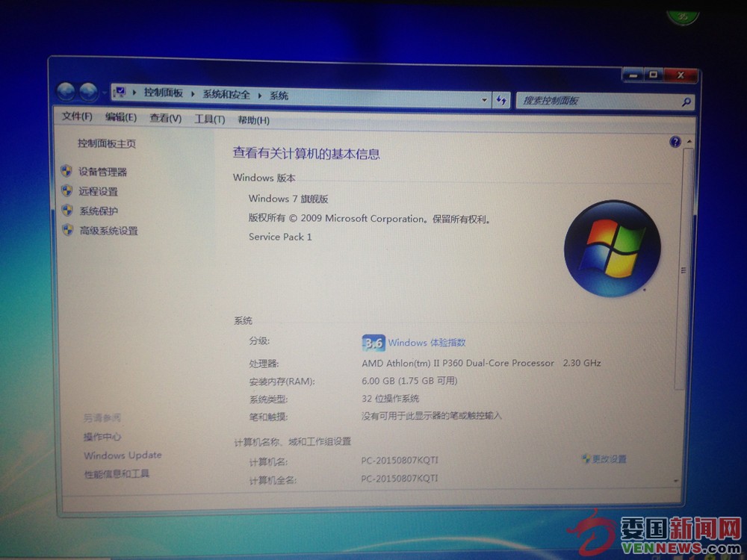Open the 工具(T) menu
747x560 pixels.
[210, 119]
